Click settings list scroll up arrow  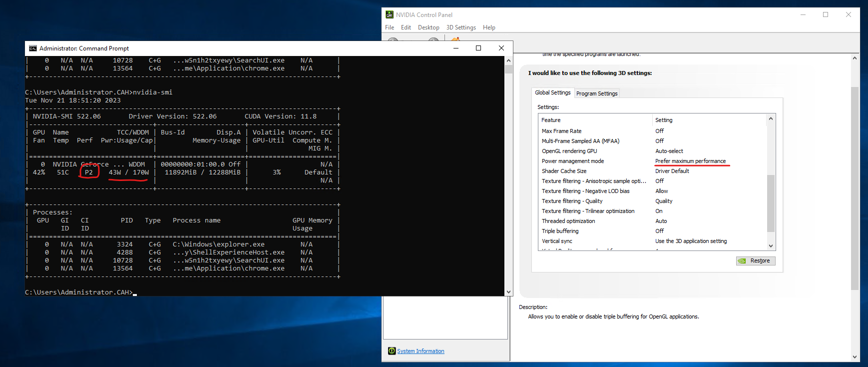click(x=771, y=118)
